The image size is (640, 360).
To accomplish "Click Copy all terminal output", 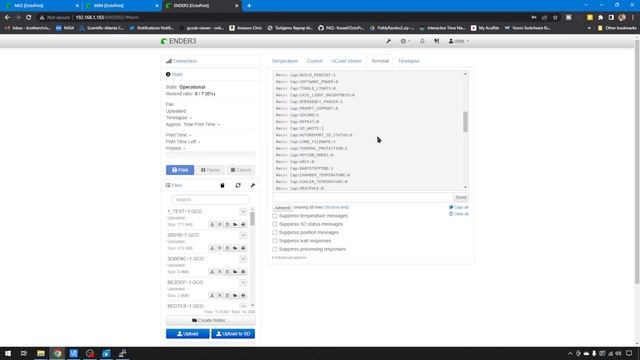I will (x=459, y=207).
